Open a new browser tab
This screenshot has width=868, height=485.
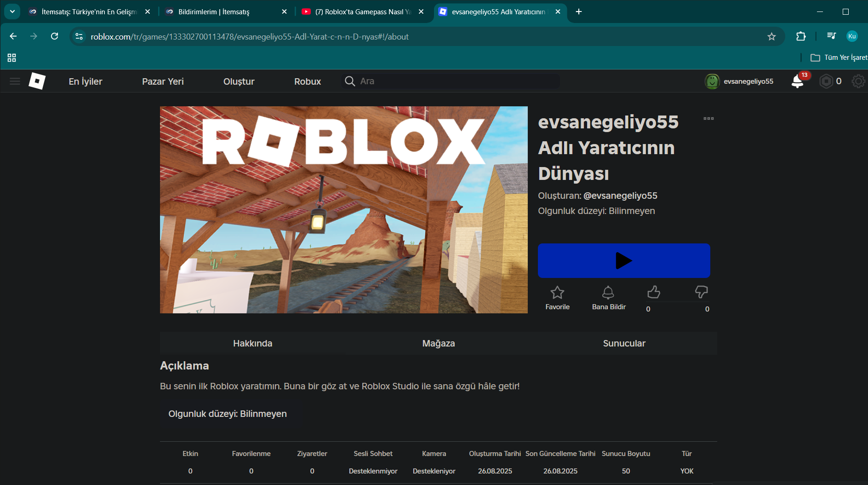579,12
